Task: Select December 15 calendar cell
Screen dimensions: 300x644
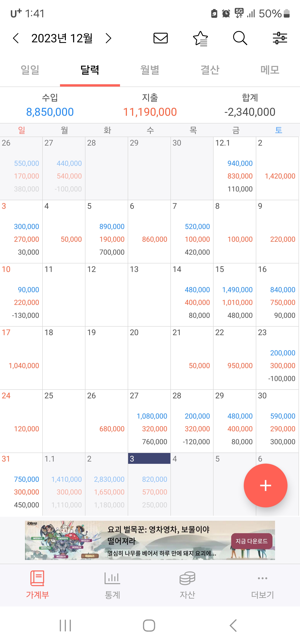Action: (235, 294)
